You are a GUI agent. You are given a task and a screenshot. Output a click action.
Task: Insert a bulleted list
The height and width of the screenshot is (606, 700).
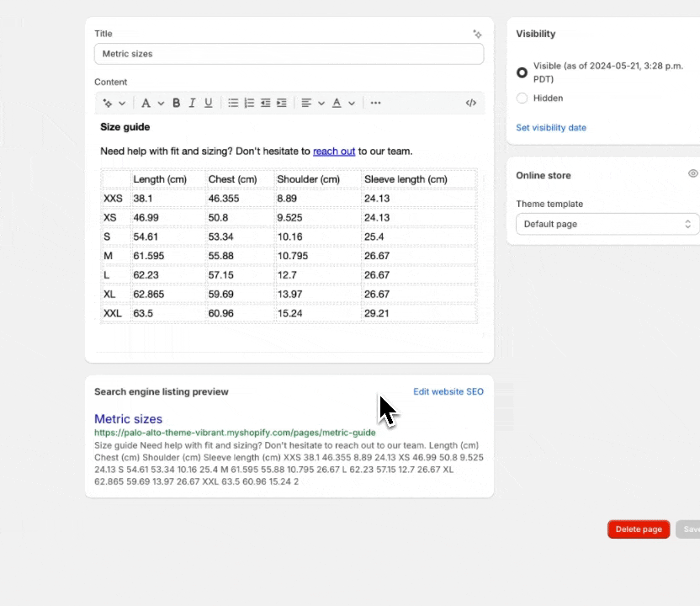click(x=233, y=103)
